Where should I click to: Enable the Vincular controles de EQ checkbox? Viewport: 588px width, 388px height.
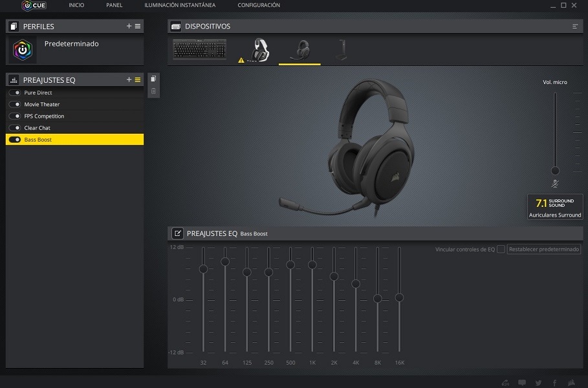point(501,250)
